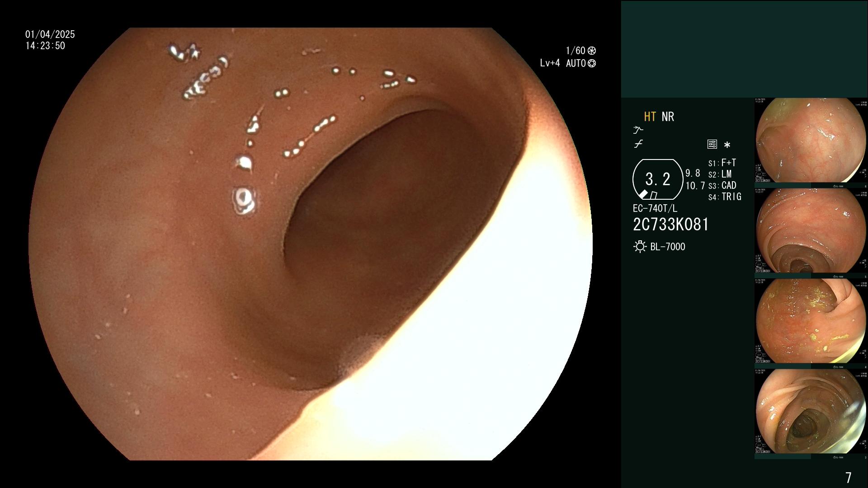The height and width of the screenshot is (488, 868).
Task: Open the second thumbnail showing colon folds
Action: coord(811,231)
